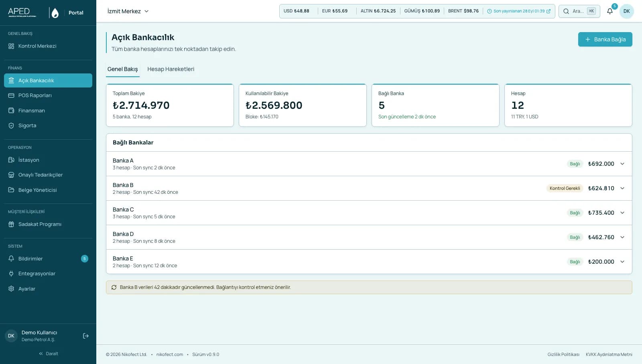Image resolution: width=642 pixels, height=364 pixels.
Task: Switch to the Genel Bakış tab
Action: pos(122,69)
